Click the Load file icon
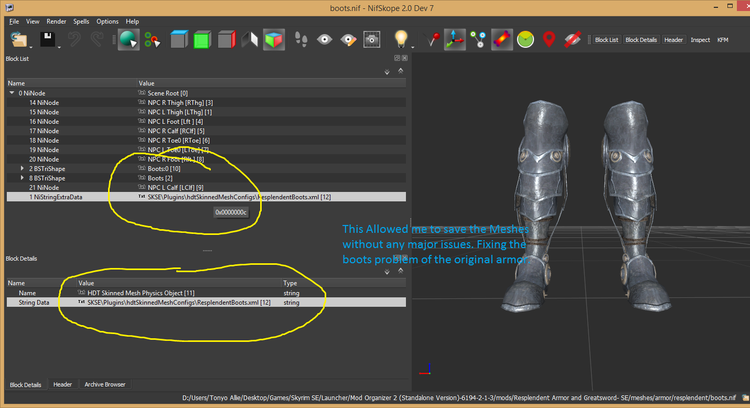Screen dimensions: 750x408 coord(19,40)
